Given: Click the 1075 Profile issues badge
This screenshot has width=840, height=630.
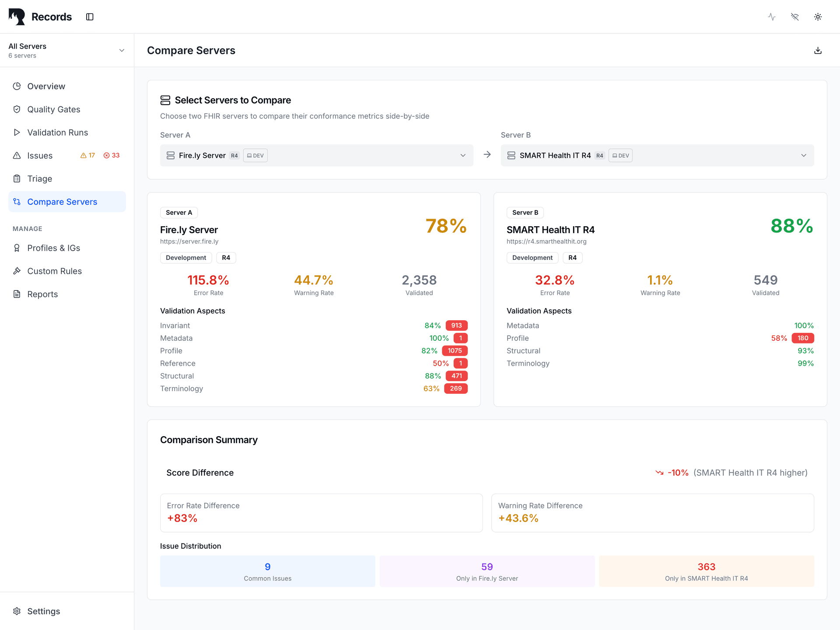Looking at the screenshot, I should 455,350.
